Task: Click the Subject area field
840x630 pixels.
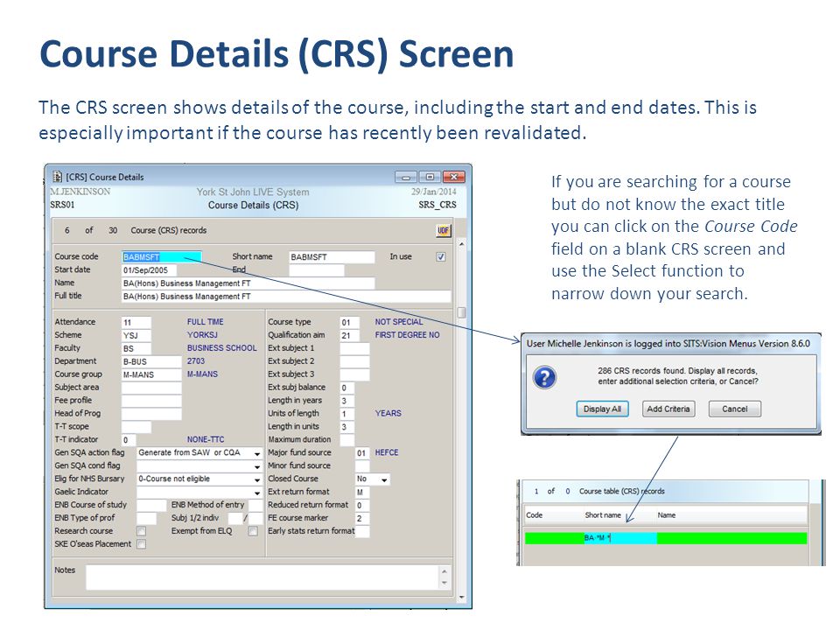Action: coord(151,388)
